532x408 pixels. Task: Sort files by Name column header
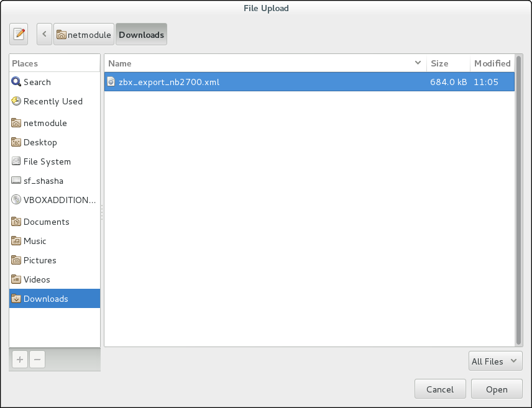pyautogui.click(x=265, y=63)
